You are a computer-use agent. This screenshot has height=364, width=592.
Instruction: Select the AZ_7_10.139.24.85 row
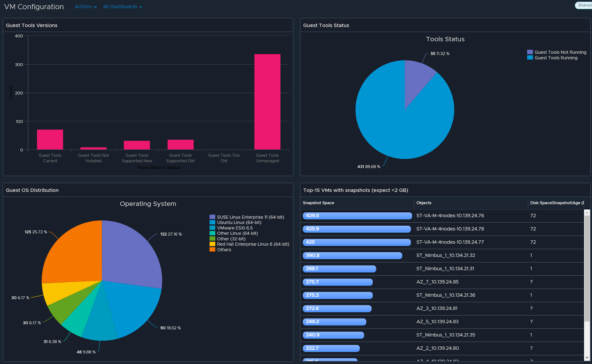[437, 282]
